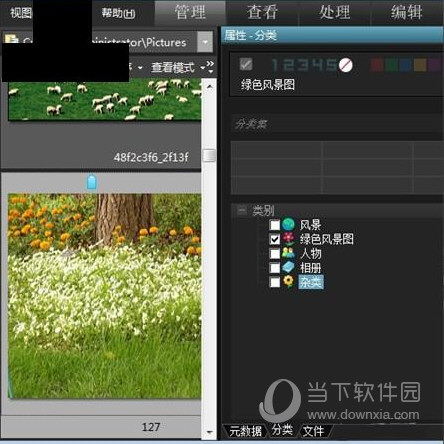Check the 相册 category checkbox
The width and height of the screenshot is (444, 444).
275,268
